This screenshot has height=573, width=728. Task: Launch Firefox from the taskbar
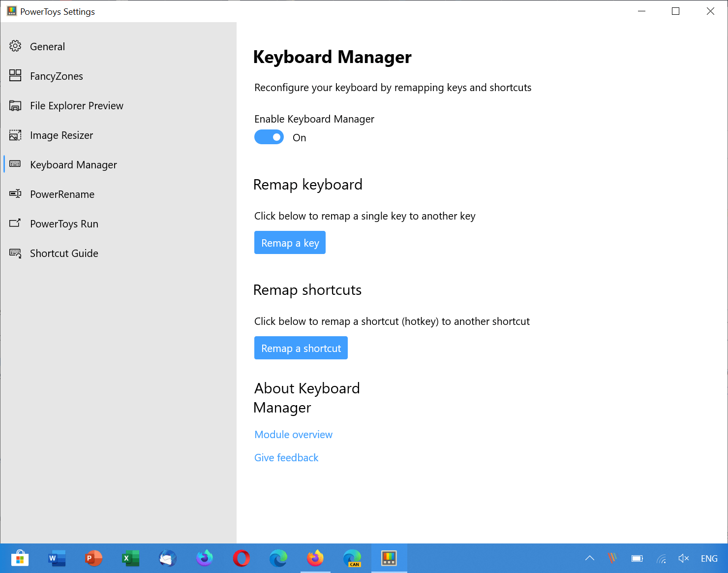(x=315, y=558)
